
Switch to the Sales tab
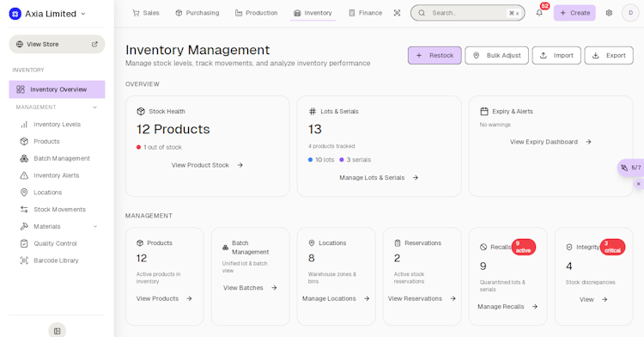tap(146, 13)
